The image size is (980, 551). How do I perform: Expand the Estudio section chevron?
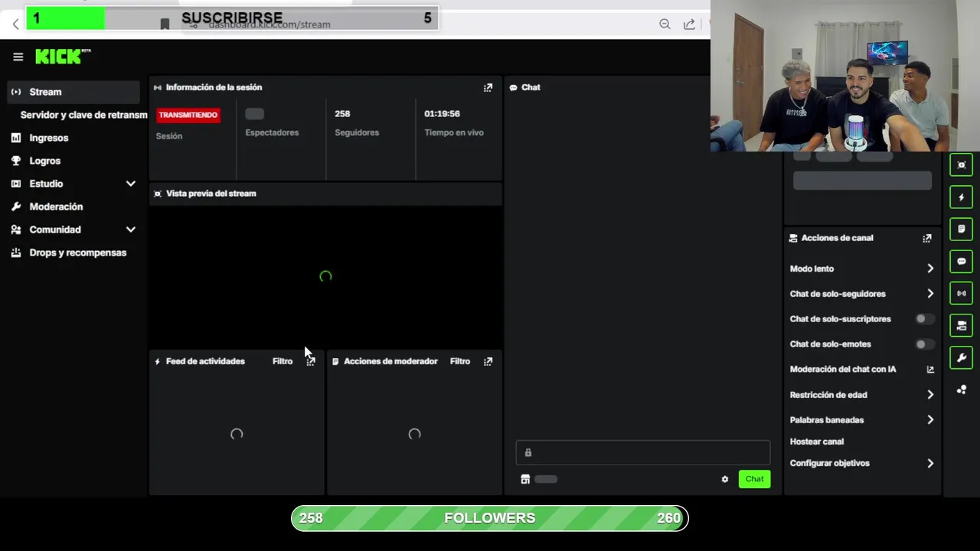point(131,184)
